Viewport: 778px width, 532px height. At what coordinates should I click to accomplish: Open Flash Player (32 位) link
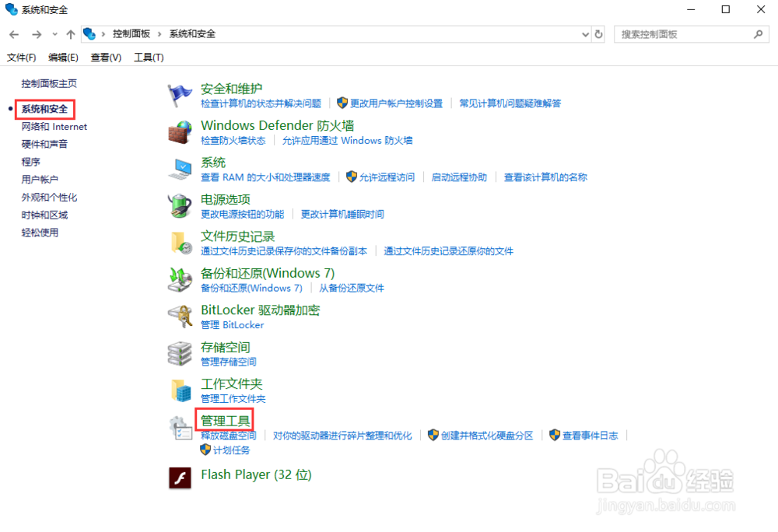click(x=256, y=474)
